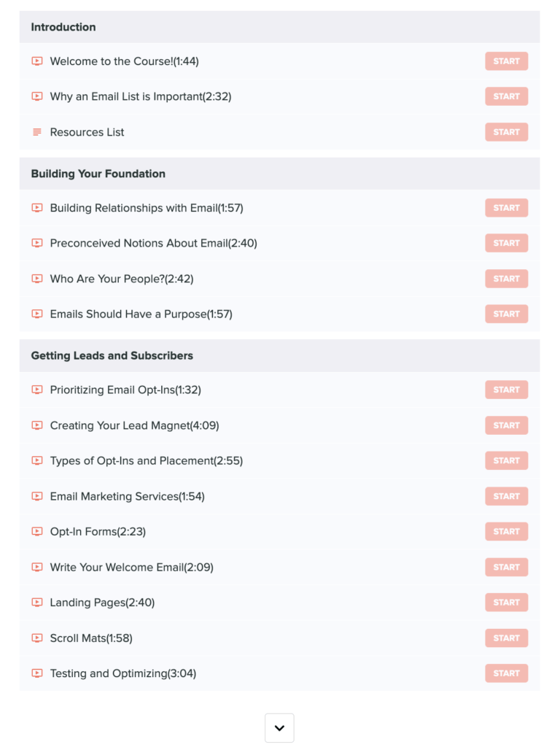
Task: Click the video icon beside Landing Pages
Action: point(37,602)
